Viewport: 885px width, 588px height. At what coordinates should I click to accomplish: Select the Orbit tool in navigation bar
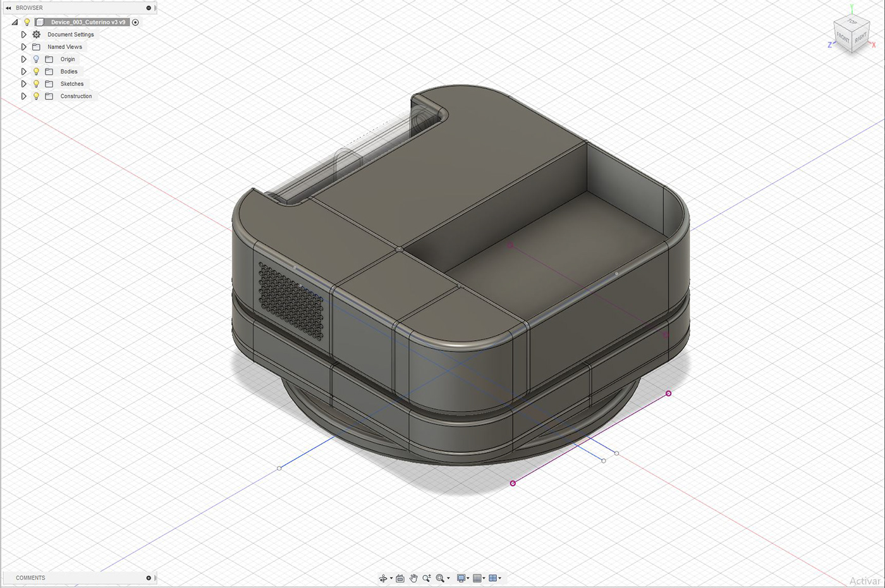pos(384,578)
